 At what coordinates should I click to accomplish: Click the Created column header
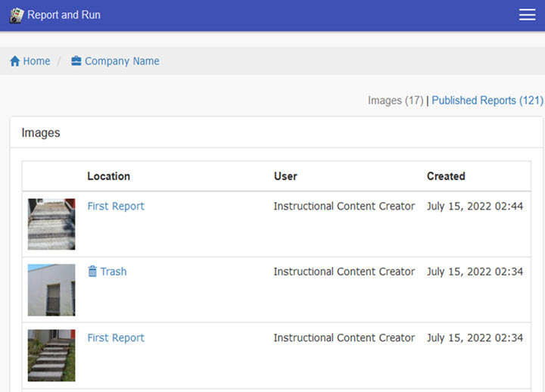point(446,176)
